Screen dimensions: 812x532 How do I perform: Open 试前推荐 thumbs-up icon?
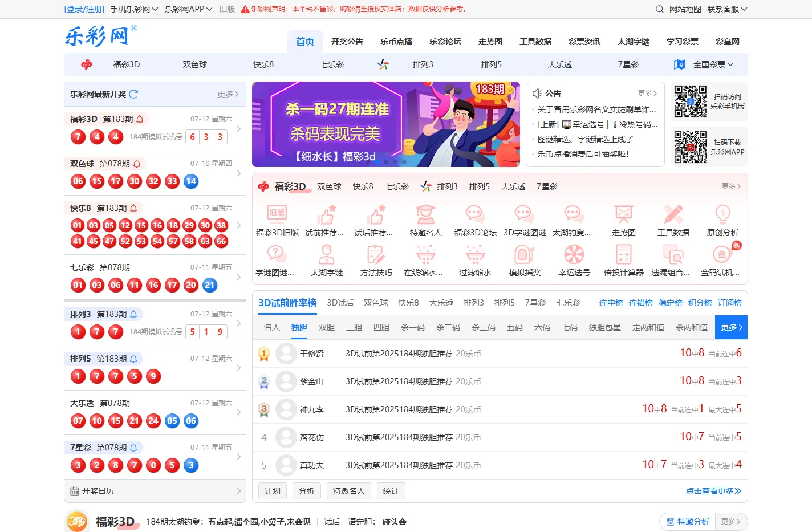tap(327, 214)
